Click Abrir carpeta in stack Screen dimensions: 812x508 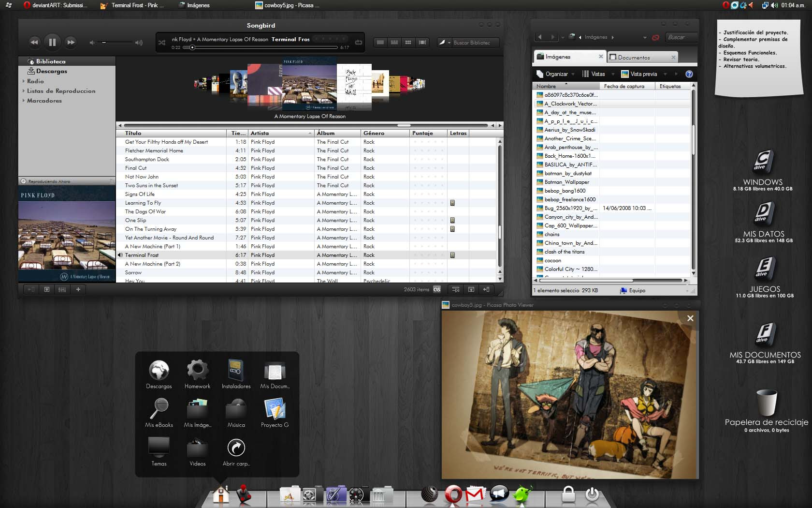[236, 452]
